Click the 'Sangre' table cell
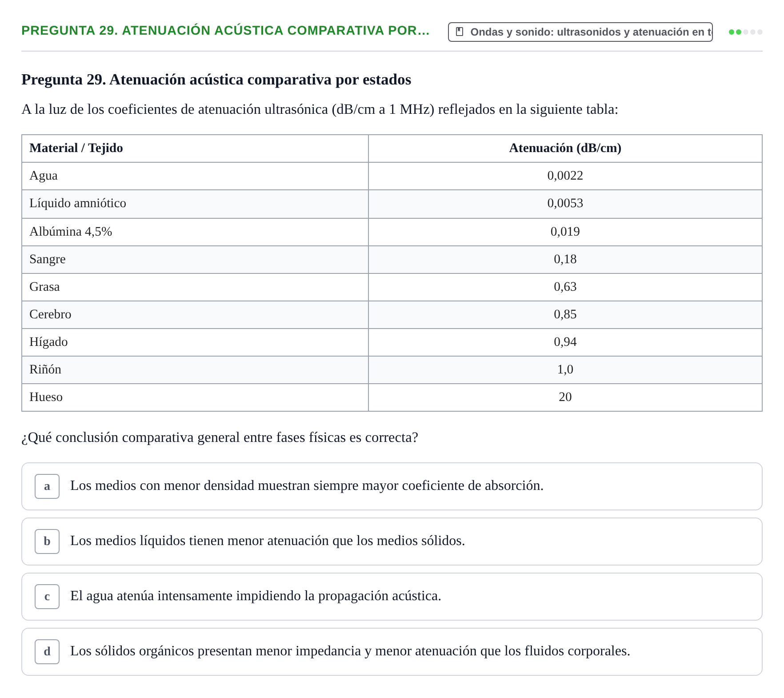The height and width of the screenshot is (698, 784). [x=195, y=259]
